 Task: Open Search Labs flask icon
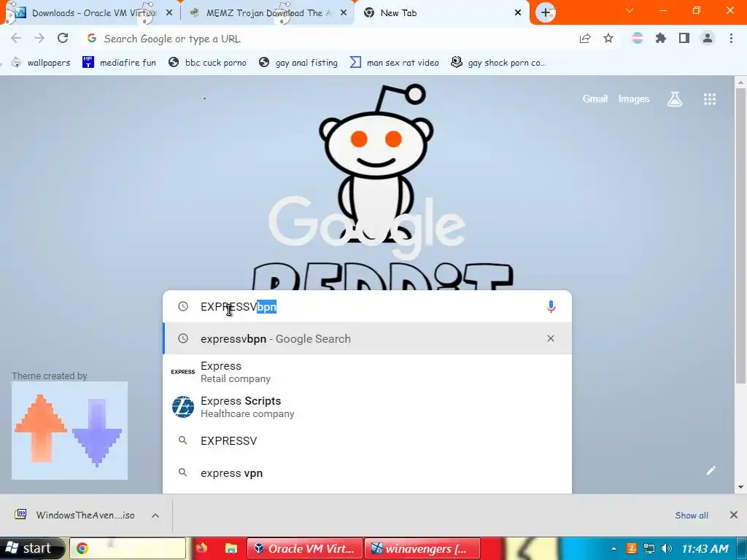pos(675,99)
